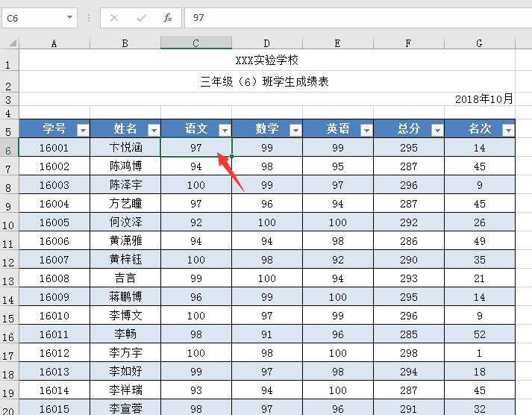Click the formula bar containing 97
The height and width of the screenshot is (415, 532).
pyautogui.click(x=358, y=18)
